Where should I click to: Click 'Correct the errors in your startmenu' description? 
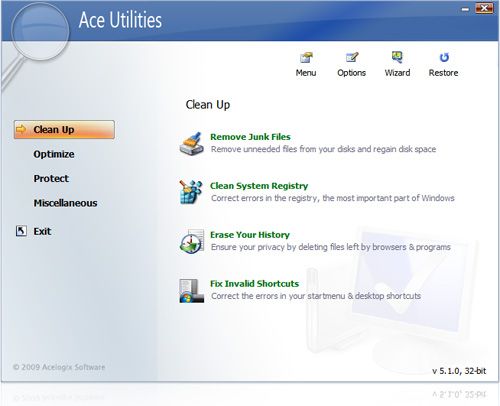click(316, 296)
